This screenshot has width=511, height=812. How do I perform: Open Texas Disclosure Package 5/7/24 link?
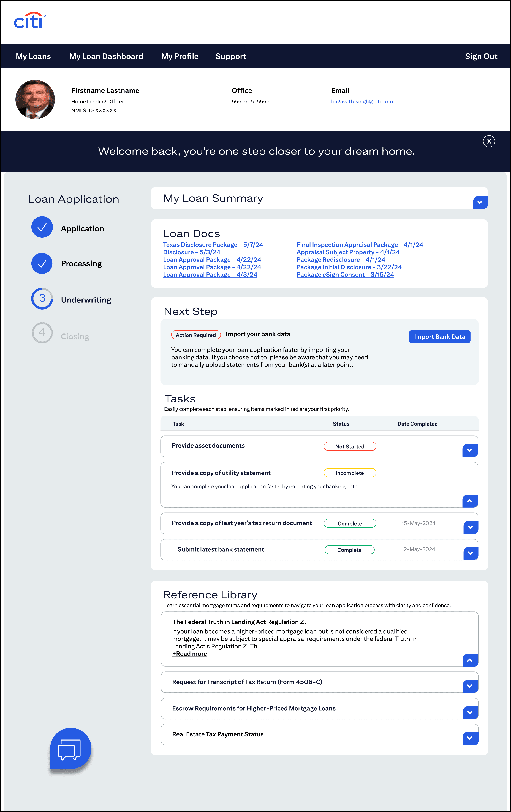[x=213, y=245]
